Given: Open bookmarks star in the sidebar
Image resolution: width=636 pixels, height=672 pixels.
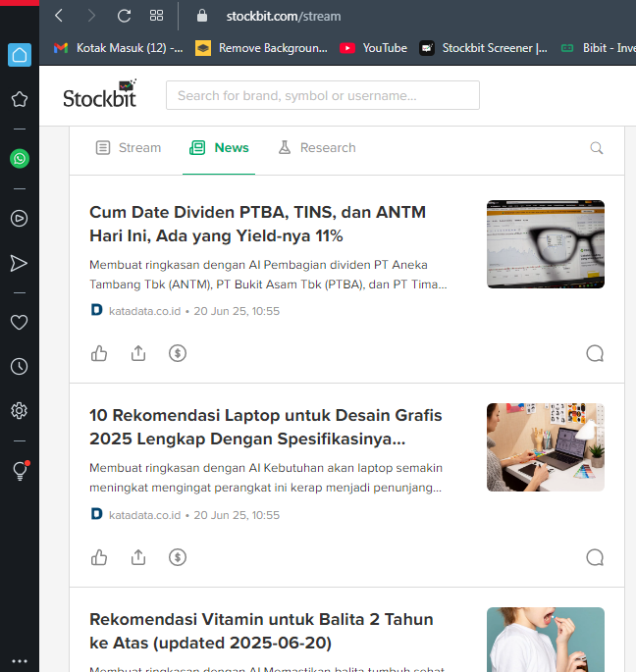Looking at the screenshot, I should point(20,99).
